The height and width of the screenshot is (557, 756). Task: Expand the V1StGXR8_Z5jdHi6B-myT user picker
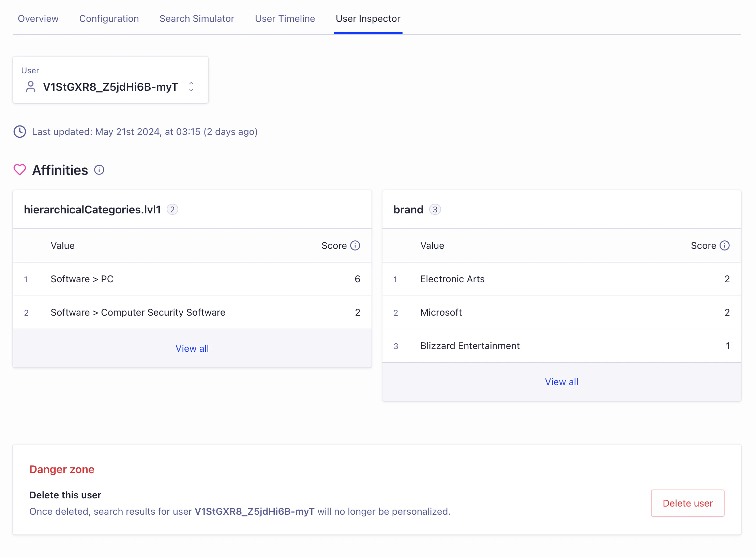coord(191,87)
